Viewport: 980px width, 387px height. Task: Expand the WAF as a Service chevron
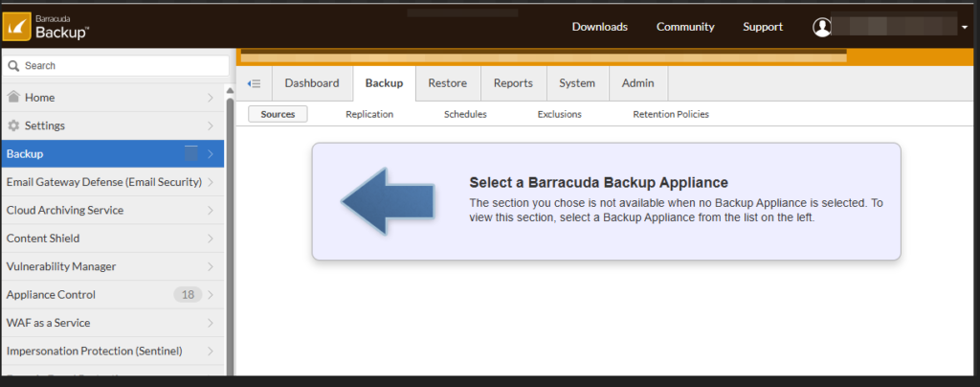pyautogui.click(x=211, y=323)
